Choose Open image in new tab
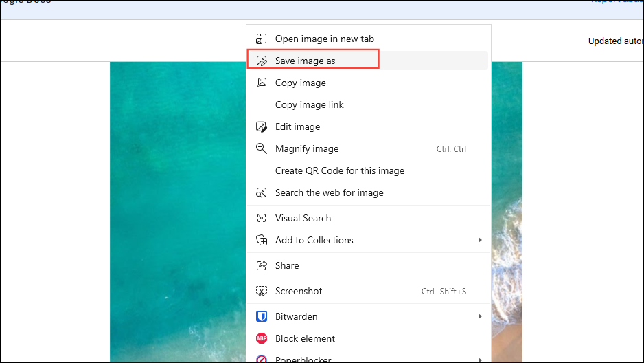Screen dimensions: 644x363 coord(369,38)
